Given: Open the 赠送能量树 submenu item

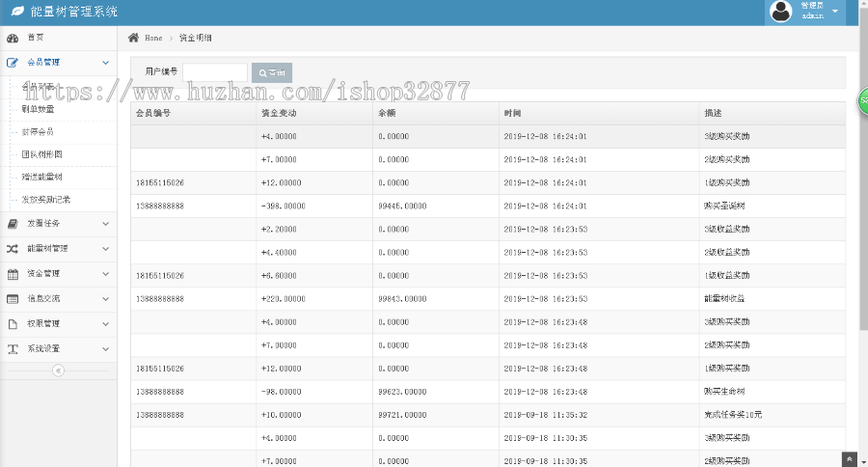Looking at the screenshot, I should click(x=42, y=178).
